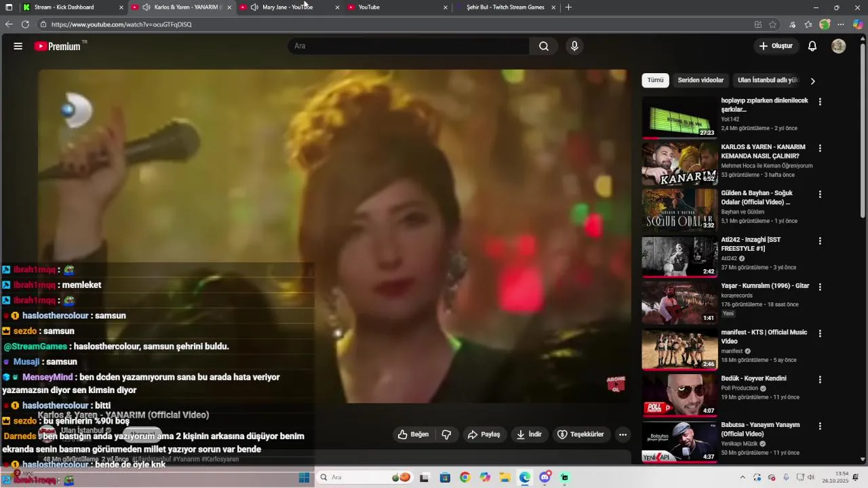The width and height of the screenshot is (868, 488).
Task: Open Discord from taskbar
Action: (x=545, y=478)
